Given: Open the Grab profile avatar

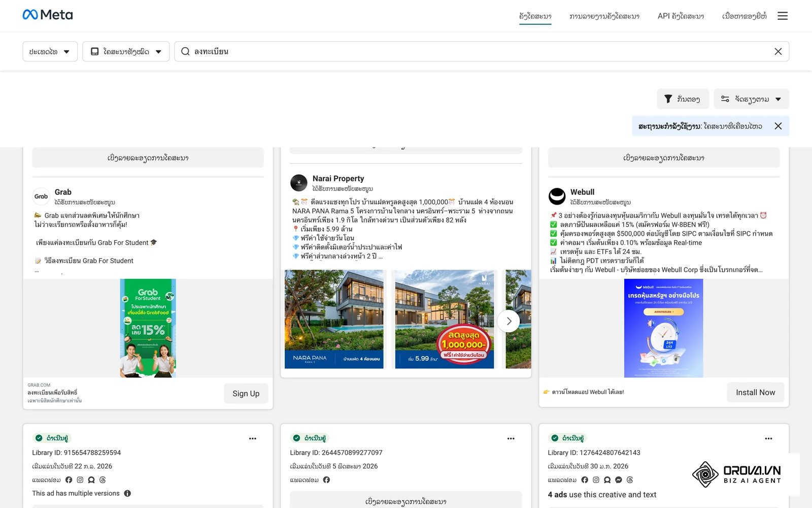Looking at the screenshot, I should 41,196.
